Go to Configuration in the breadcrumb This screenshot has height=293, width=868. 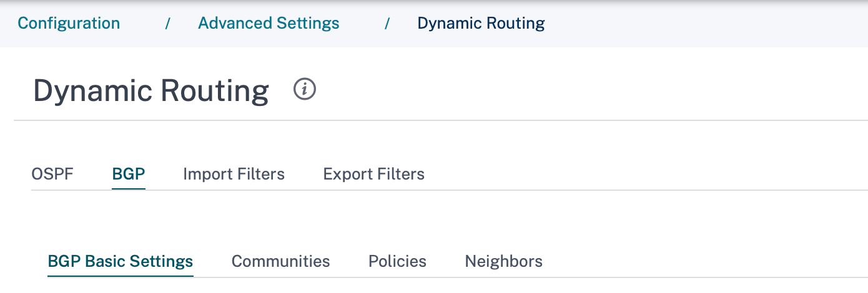[x=69, y=24]
